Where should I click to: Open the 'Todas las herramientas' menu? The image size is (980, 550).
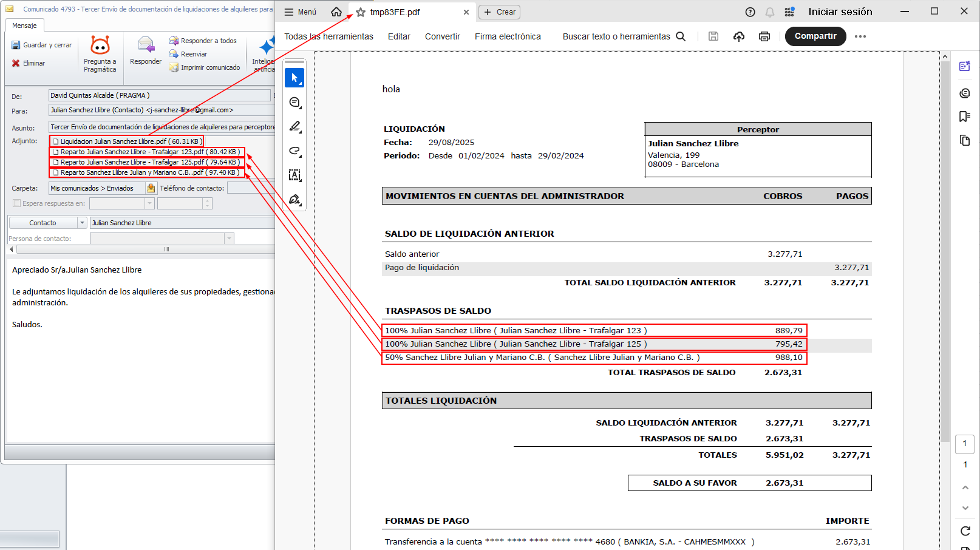328,36
